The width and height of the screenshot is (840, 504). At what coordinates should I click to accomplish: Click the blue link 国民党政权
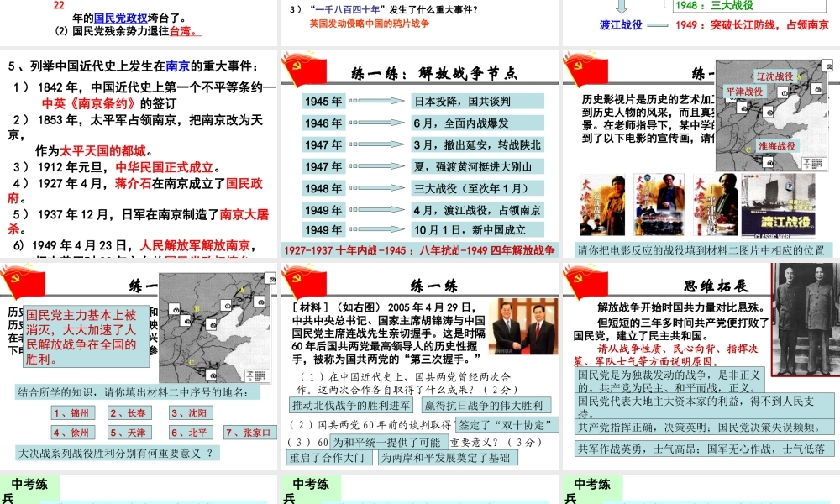click(120, 18)
